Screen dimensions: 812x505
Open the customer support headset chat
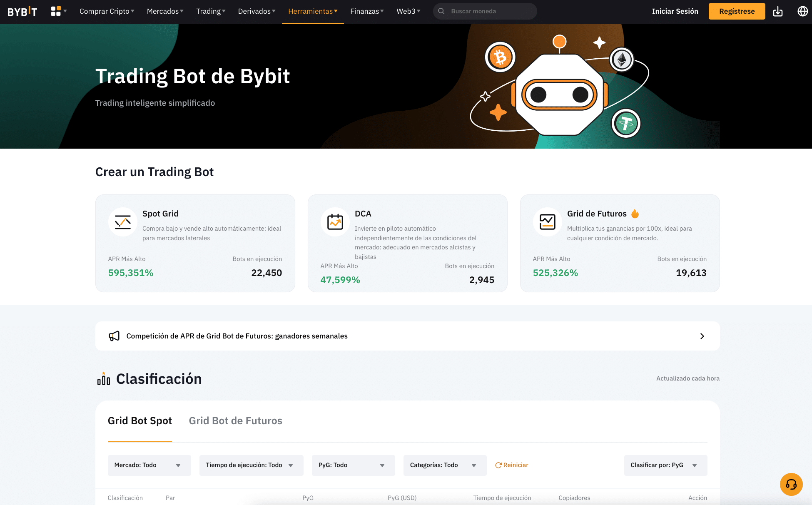pyautogui.click(x=791, y=484)
